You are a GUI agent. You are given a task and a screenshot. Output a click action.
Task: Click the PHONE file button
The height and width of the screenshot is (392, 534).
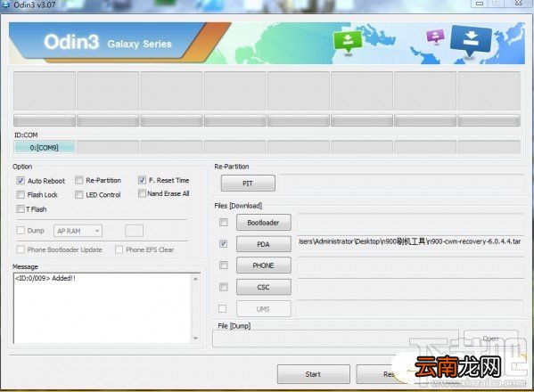(x=264, y=265)
